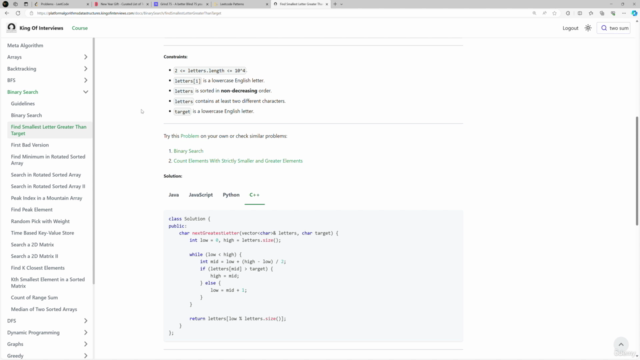Switch solution to the Python tab
The width and height of the screenshot is (640, 360).
coord(231,195)
